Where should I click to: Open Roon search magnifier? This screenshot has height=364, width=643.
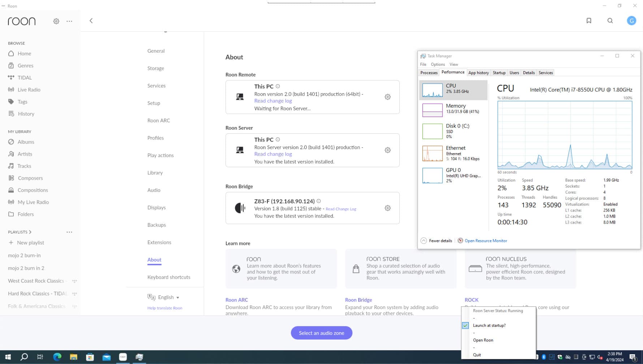[610, 21]
